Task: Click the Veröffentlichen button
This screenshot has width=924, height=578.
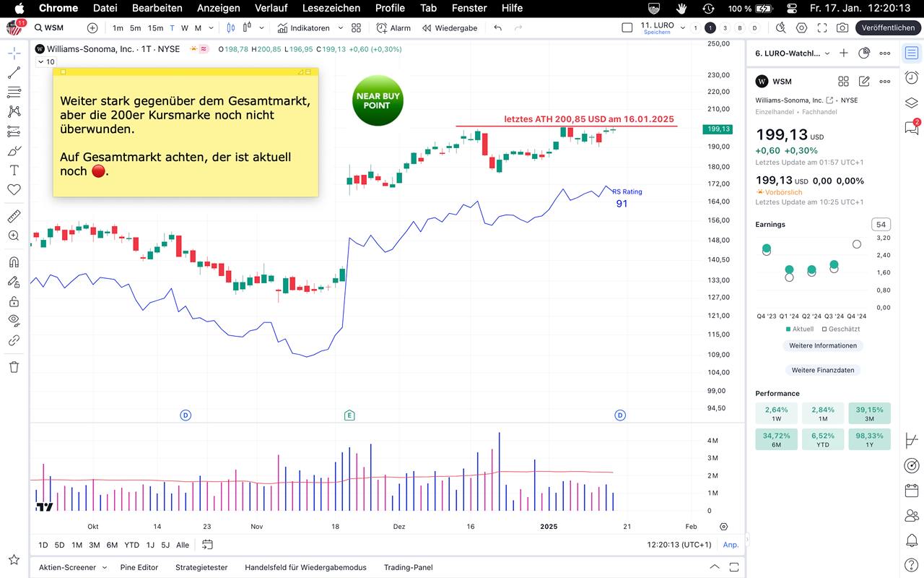Action: click(x=887, y=28)
